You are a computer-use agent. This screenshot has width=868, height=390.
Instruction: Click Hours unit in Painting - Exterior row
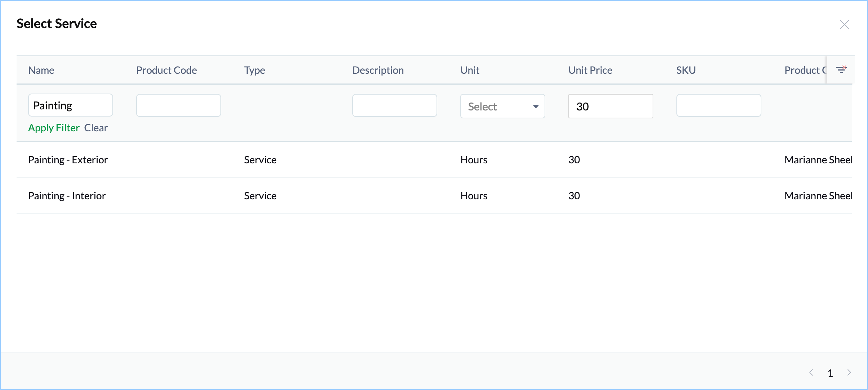click(x=474, y=160)
